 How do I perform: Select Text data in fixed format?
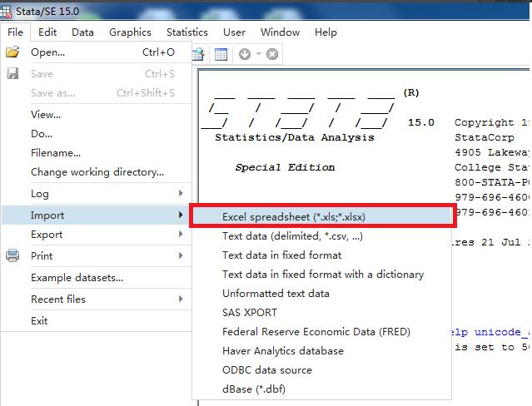[321, 255]
